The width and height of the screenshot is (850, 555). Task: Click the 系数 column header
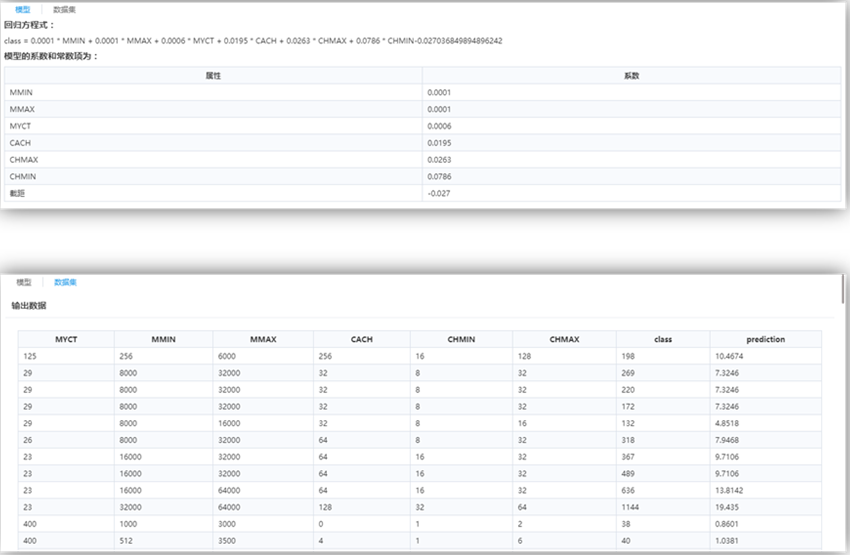click(x=631, y=75)
